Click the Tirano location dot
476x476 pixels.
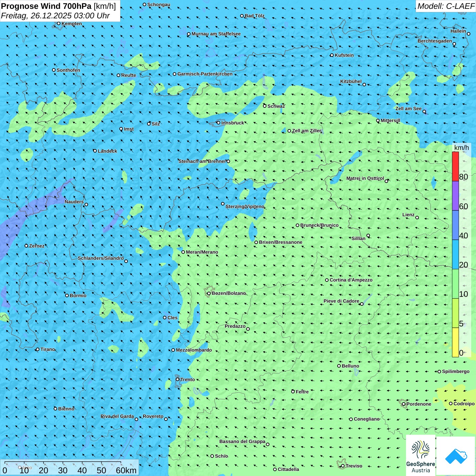[38, 349]
